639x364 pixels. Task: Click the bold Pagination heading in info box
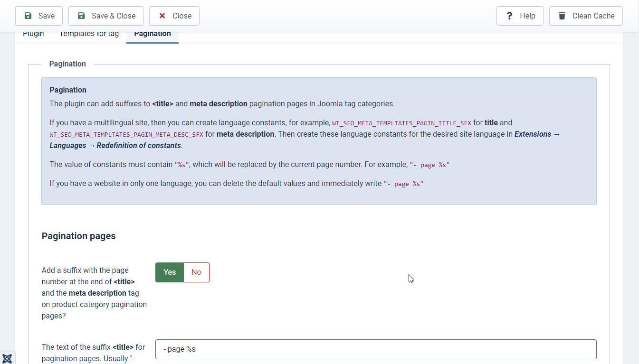click(x=68, y=90)
